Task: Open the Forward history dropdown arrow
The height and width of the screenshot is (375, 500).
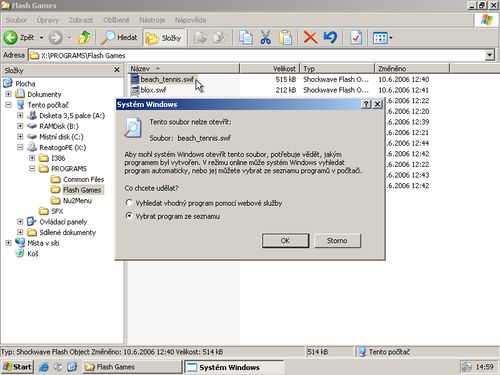Action: tap(70, 38)
